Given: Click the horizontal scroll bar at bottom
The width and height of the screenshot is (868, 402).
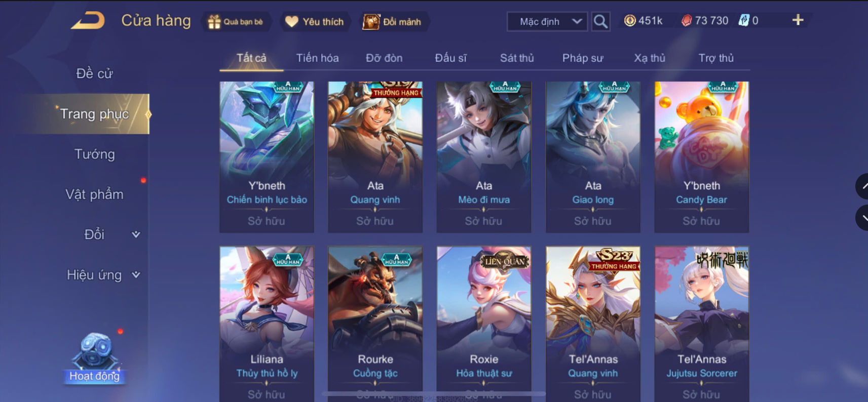Looking at the screenshot, I should coord(433,393).
